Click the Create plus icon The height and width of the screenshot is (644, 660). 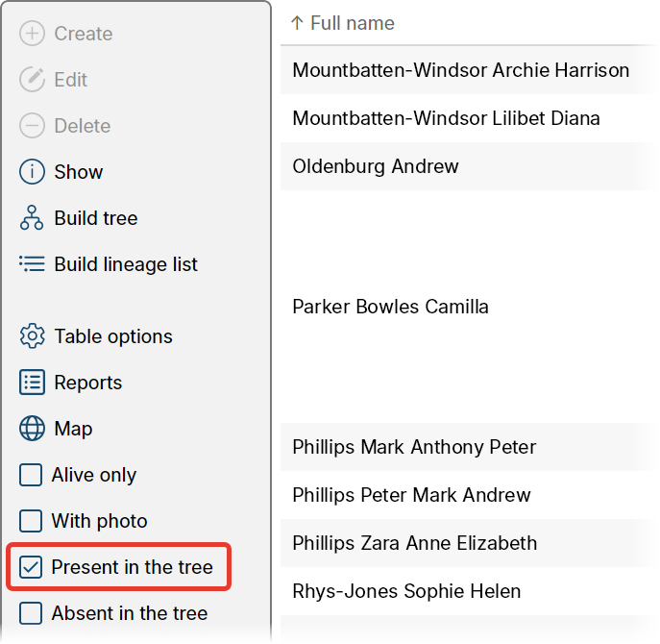click(x=32, y=34)
